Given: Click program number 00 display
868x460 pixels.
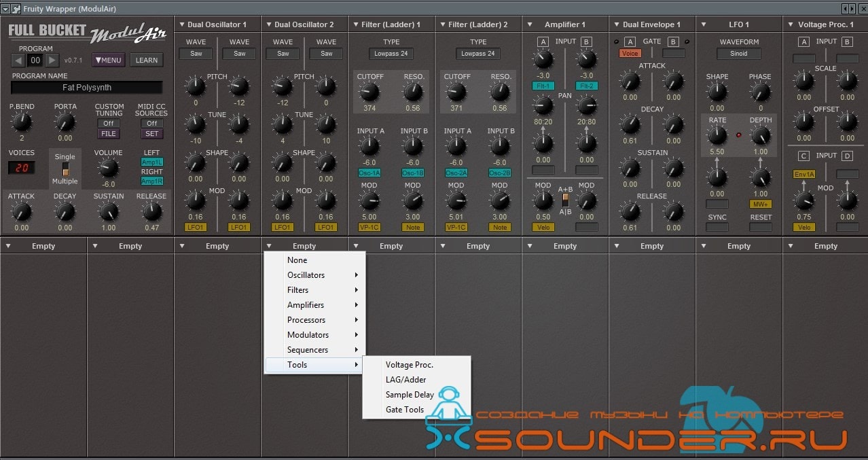Looking at the screenshot, I should click(35, 60).
